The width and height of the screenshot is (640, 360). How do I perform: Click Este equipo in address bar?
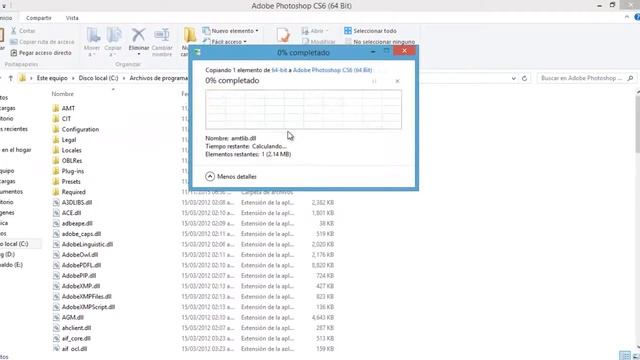[x=52, y=78]
